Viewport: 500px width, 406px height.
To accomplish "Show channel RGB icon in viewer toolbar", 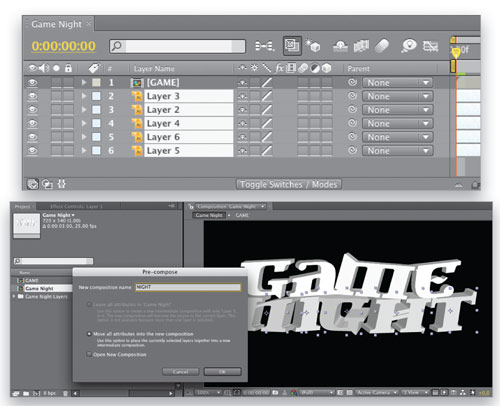I will [293, 393].
